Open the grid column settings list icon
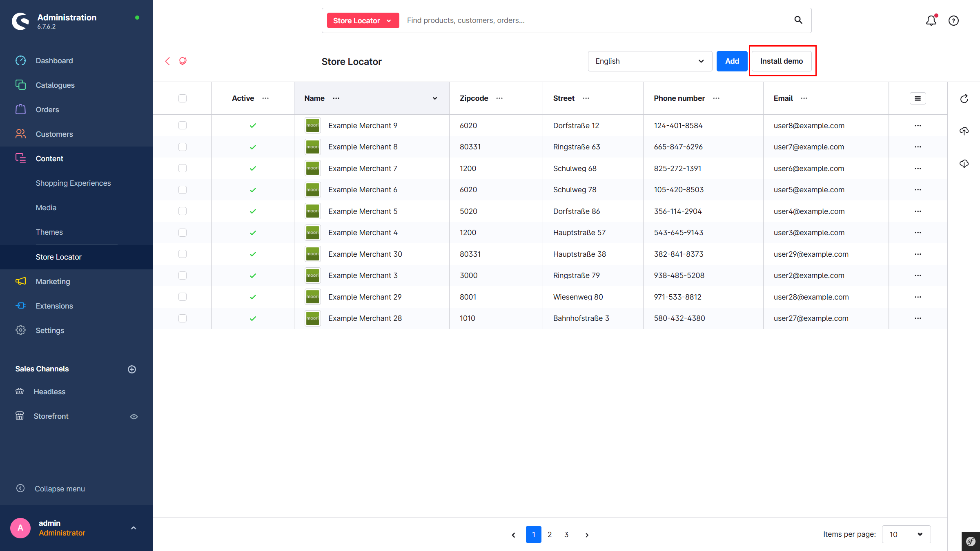This screenshot has height=551, width=980. point(918,98)
